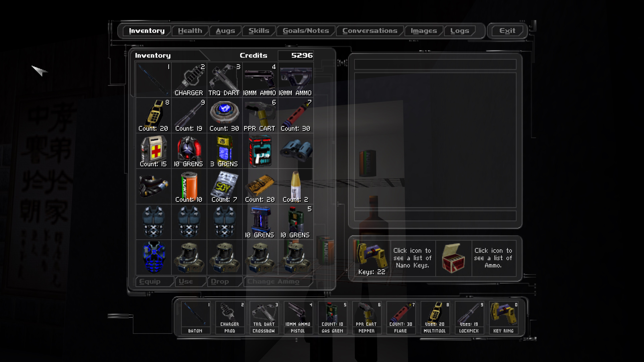Select the blue EMP grenade item

pyautogui.click(x=260, y=222)
